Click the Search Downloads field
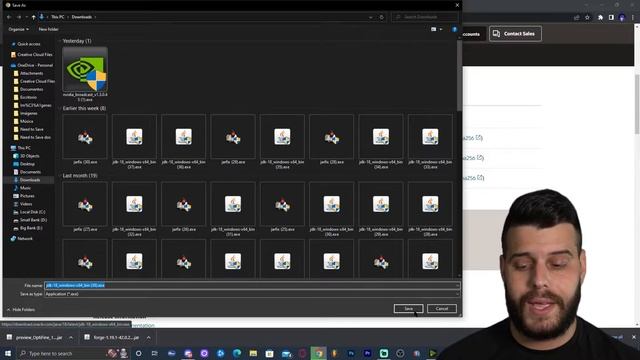 (424, 17)
